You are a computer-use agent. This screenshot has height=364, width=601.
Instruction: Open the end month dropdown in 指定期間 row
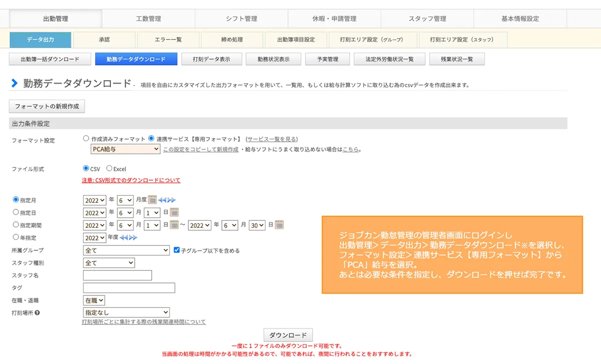(230, 225)
